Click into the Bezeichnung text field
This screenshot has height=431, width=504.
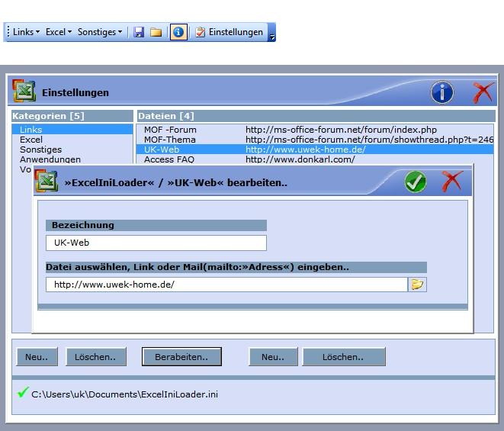tap(156, 243)
